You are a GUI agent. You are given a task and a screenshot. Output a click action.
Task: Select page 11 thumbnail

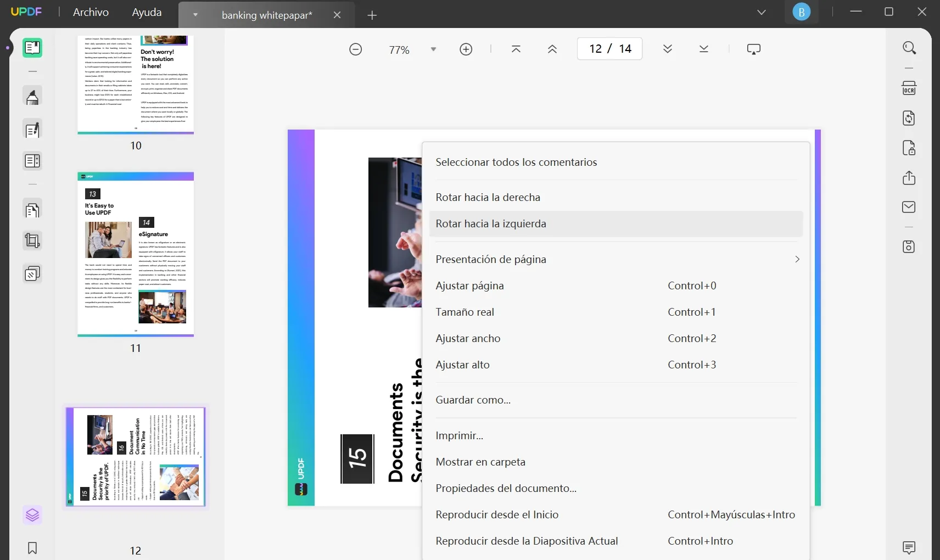(x=136, y=254)
